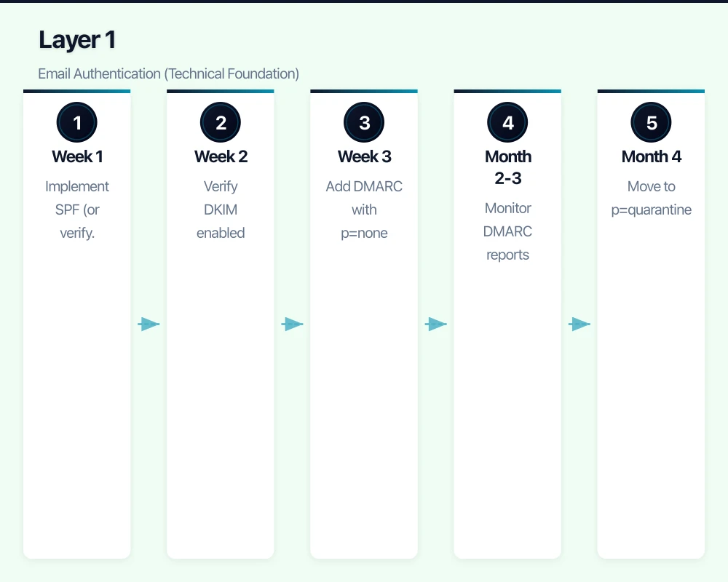The width and height of the screenshot is (728, 582).
Task: Select the Layer 1 heading
Action: point(77,40)
